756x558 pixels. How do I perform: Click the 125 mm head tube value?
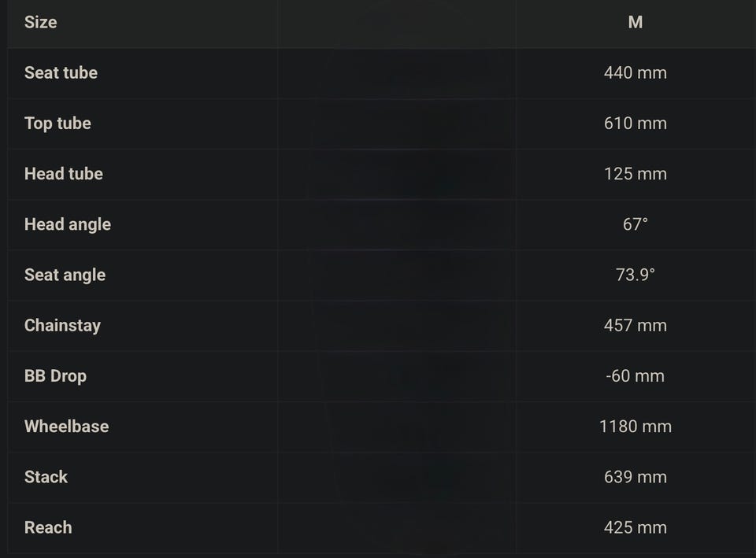pyautogui.click(x=635, y=173)
